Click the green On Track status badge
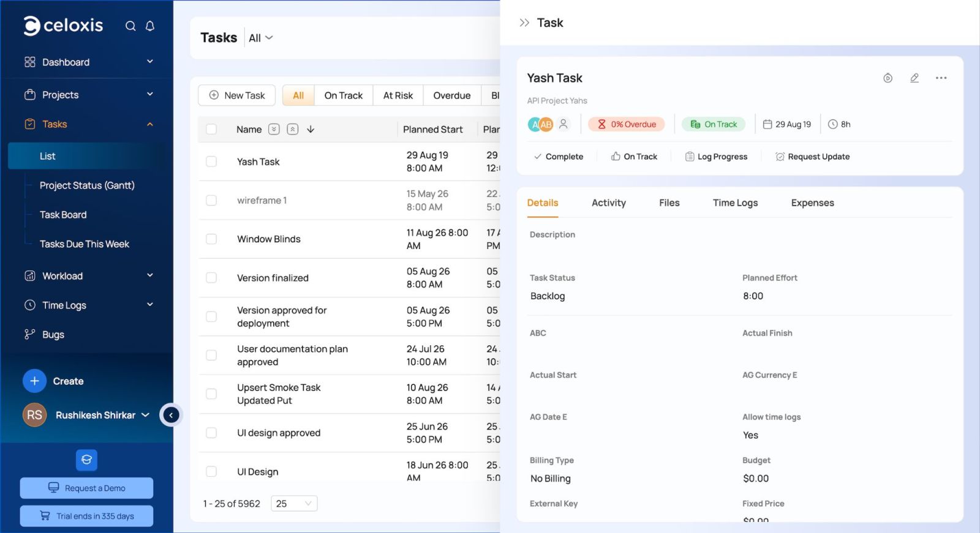This screenshot has width=980, height=533. click(714, 124)
